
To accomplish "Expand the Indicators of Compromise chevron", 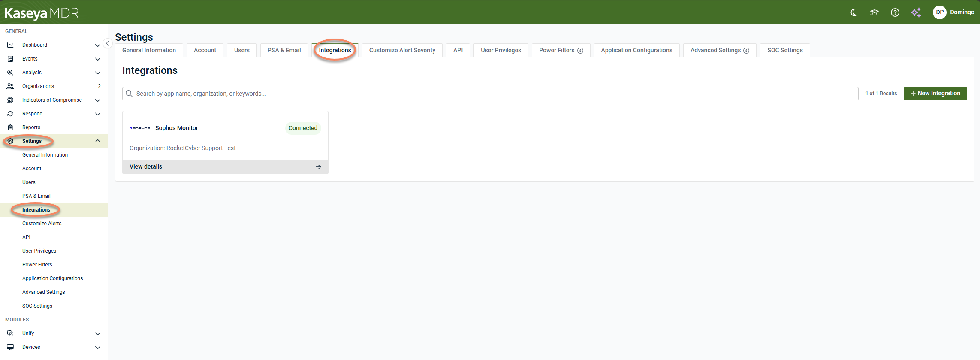I will (98, 100).
